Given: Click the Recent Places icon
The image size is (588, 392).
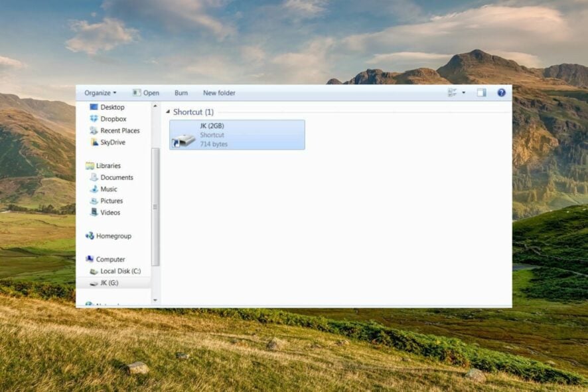Looking at the screenshot, I should [94, 130].
